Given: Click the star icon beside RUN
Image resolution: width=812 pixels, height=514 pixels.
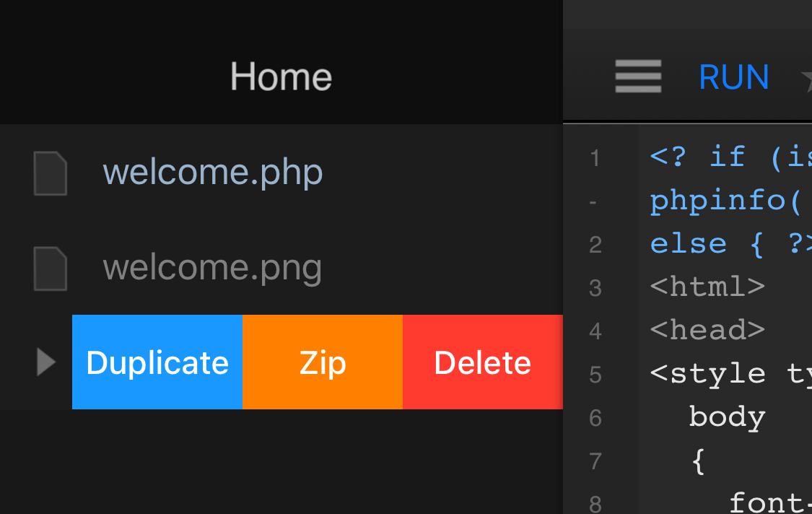Looking at the screenshot, I should pos(806,77).
